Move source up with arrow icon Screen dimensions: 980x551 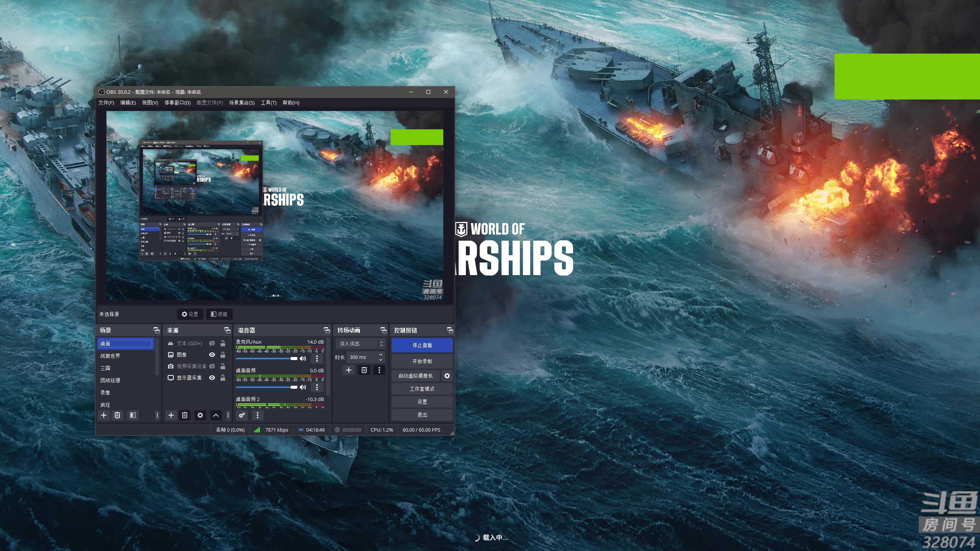point(216,415)
